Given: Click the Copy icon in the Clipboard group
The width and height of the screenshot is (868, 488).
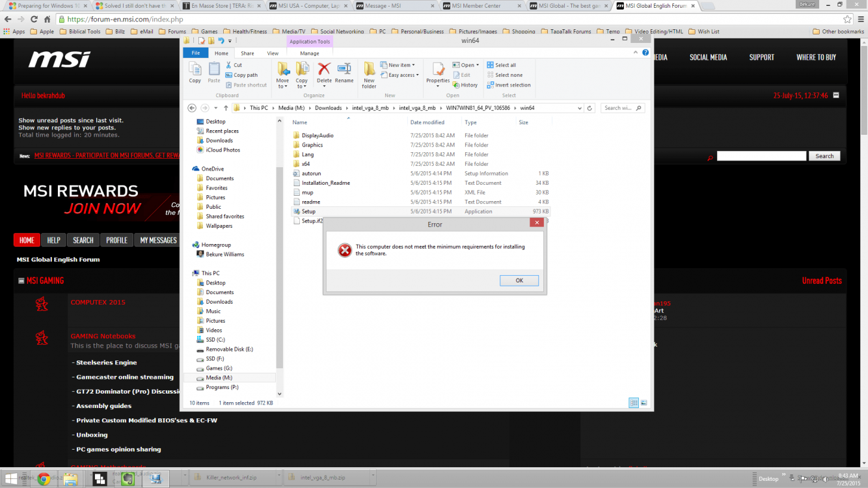Looking at the screenshot, I should [x=195, y=68].
